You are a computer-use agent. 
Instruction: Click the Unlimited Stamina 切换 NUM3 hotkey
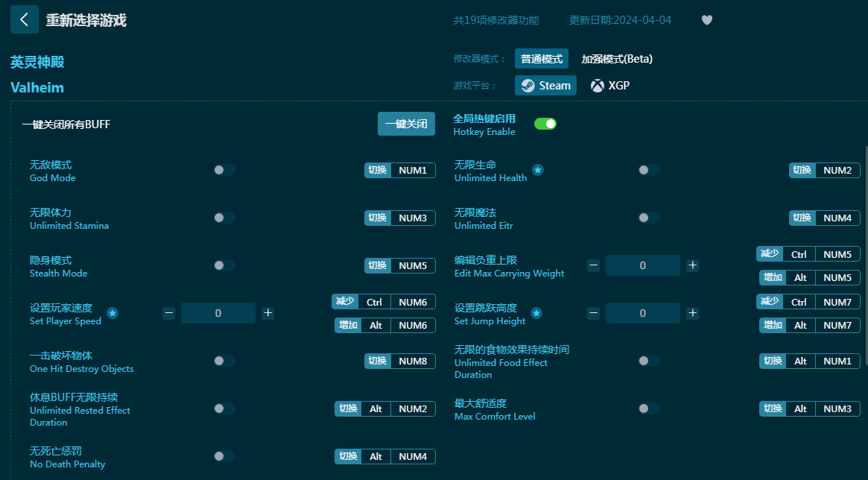pos(399,218)
